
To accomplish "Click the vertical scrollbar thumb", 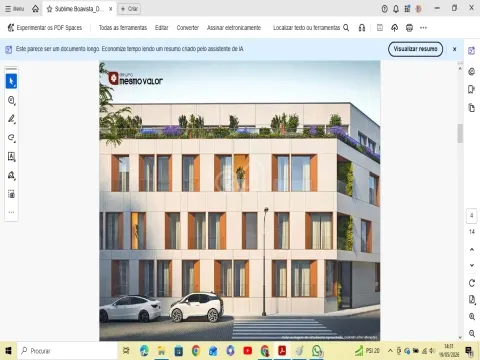I will coord(460,133).
